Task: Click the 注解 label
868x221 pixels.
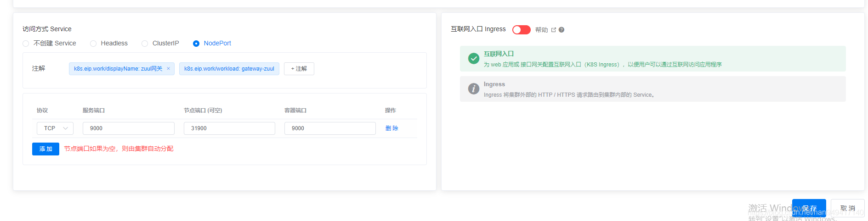Action: tap(39, 68)
